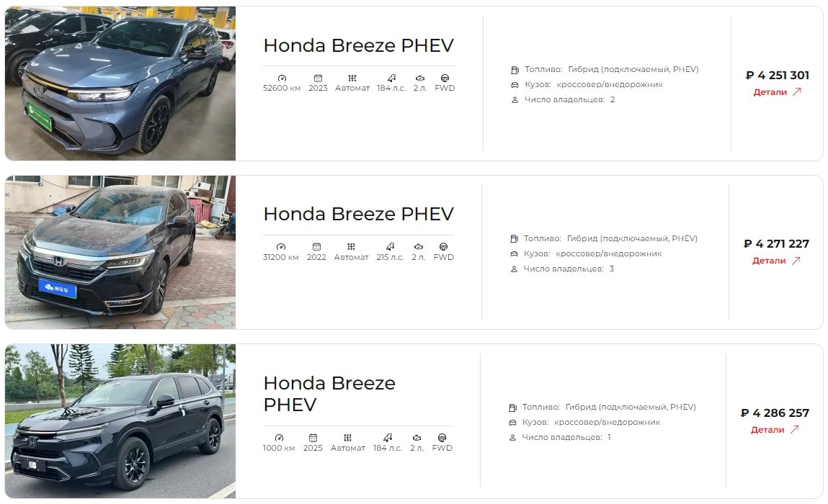Open the first Honda Breeze PHEV title
Viewport: 828px width, 504px height.
tap(359, 45)
